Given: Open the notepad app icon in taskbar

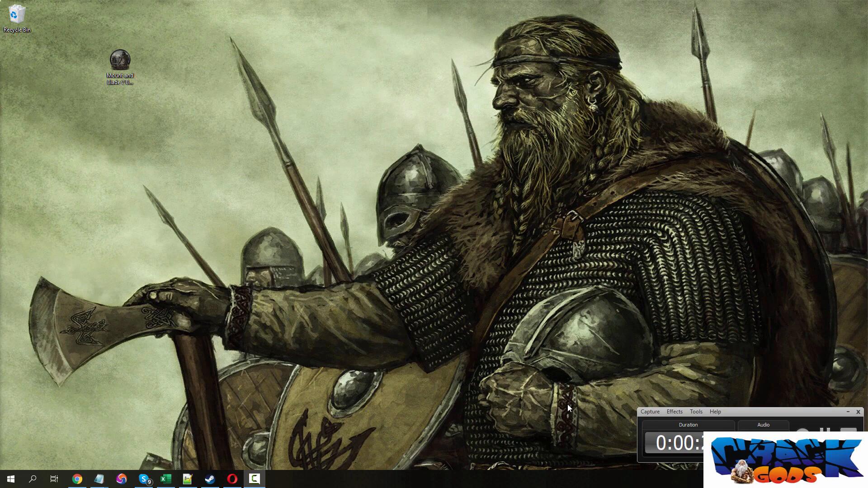Looking at the screenshot, I should (x=99, y=479).
